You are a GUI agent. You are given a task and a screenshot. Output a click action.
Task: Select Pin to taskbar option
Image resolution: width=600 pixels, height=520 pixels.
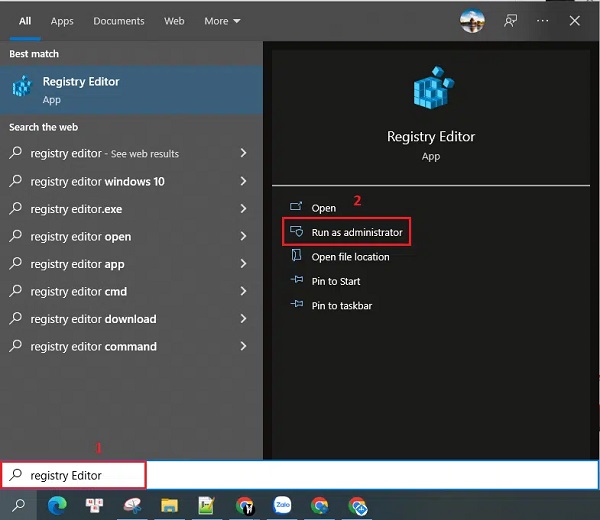click(x=341, y=306)
